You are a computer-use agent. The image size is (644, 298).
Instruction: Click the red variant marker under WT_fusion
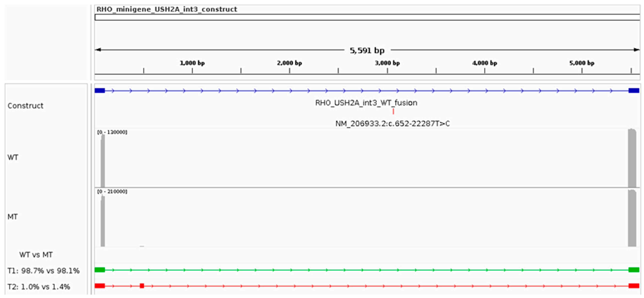pyautogui.click(x=393, y=111)
